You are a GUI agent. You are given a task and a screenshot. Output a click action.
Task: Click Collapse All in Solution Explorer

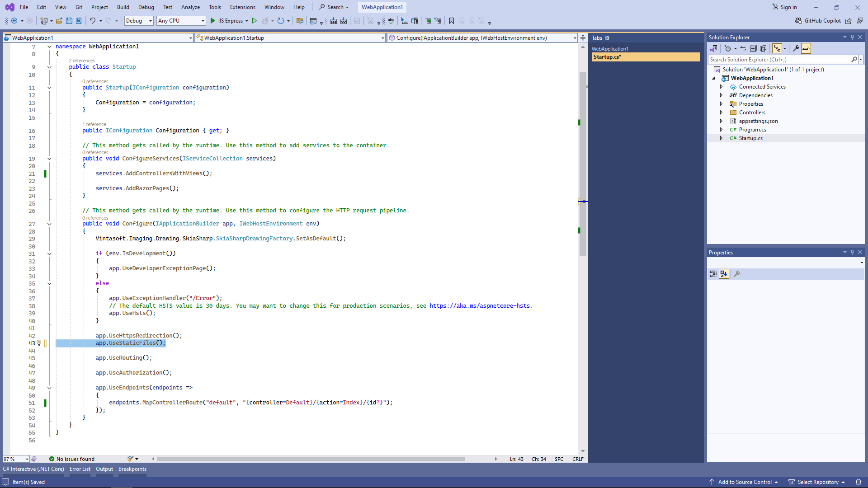(x=753, y=48)
